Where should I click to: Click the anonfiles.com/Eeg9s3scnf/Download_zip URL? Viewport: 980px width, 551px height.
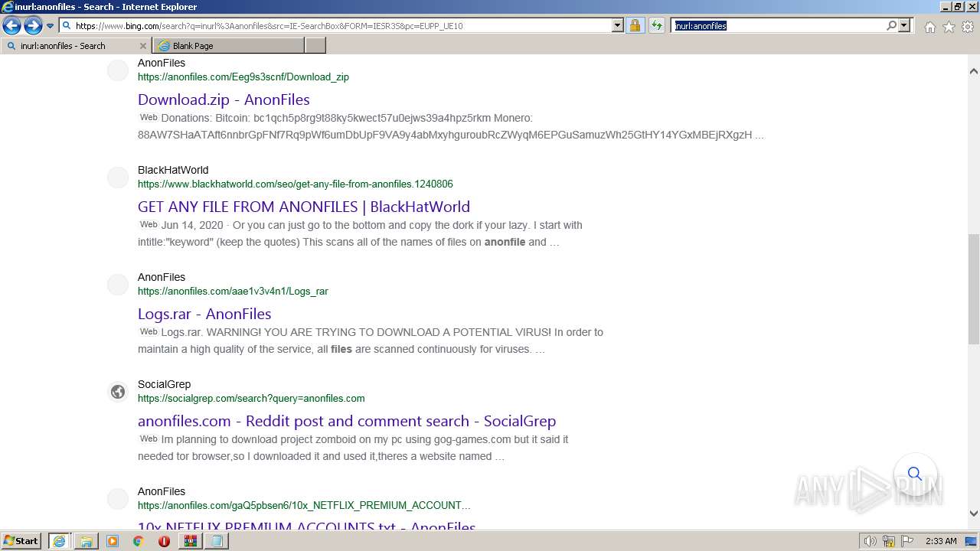[243, 77]
